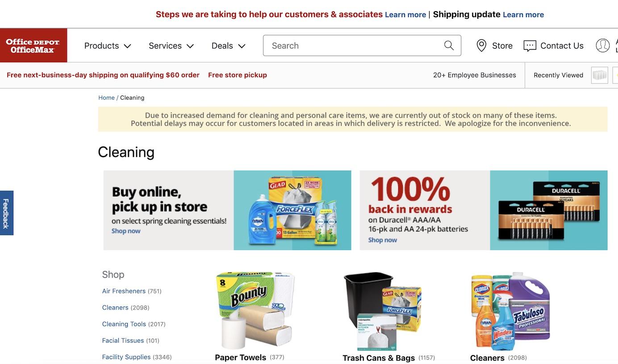Click Shop now on Duracell rewards banner
The width and height of the screenshot is (618, 364).
382,240
